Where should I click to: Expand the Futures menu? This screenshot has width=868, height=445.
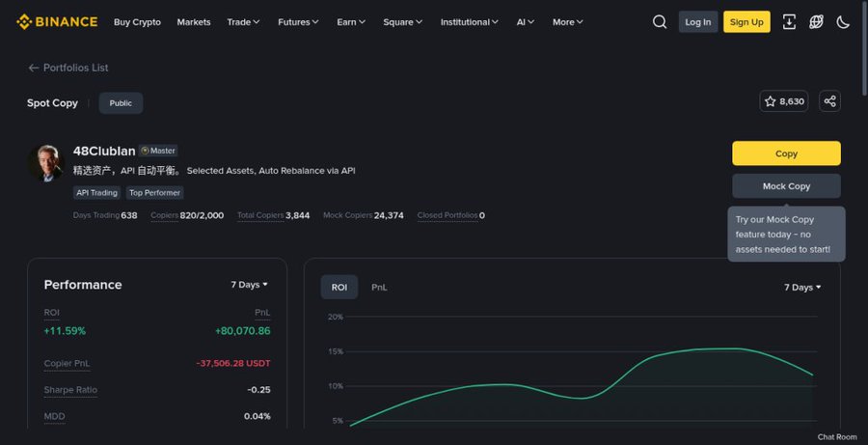pos(298,22)
